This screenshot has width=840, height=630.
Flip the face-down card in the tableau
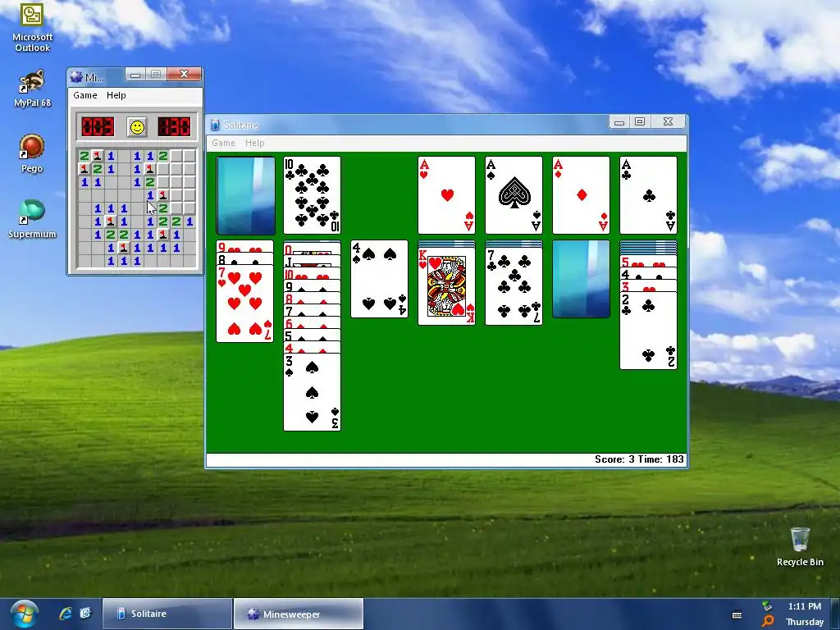581,279
